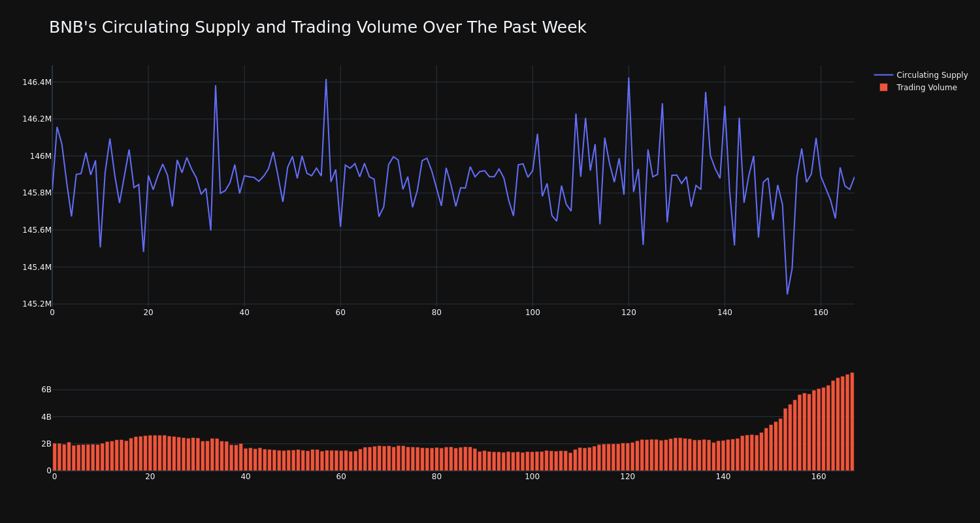Click x-axis label 100 on volume chart
Viewport: 980px width, 523px height.
click(x=532, y=477)
